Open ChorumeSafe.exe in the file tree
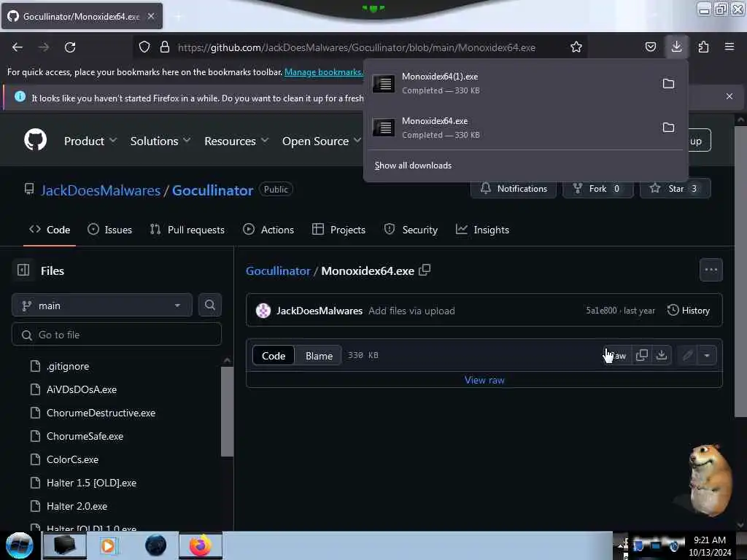The width and height of the screenshot is (747, 560). [85, 436]
